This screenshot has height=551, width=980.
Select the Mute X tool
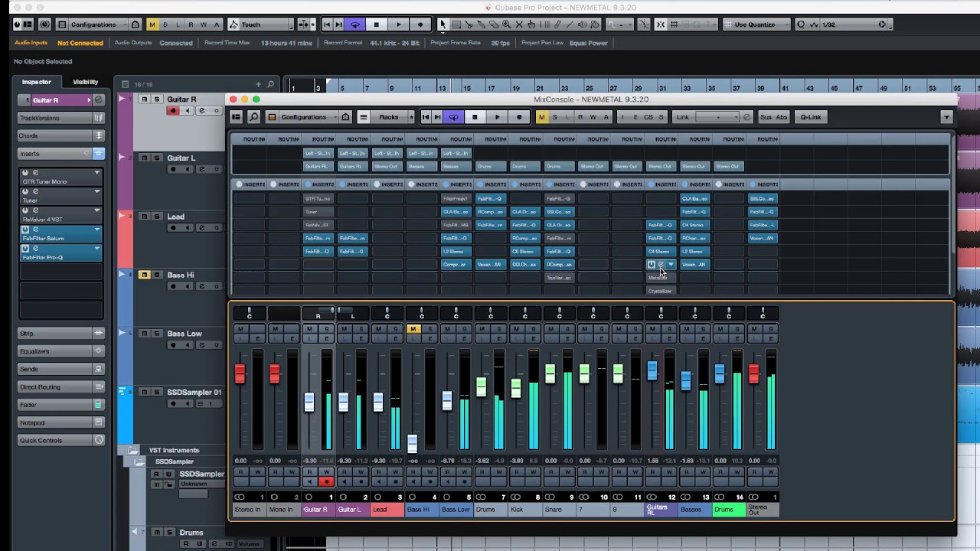tap(519, 24)
